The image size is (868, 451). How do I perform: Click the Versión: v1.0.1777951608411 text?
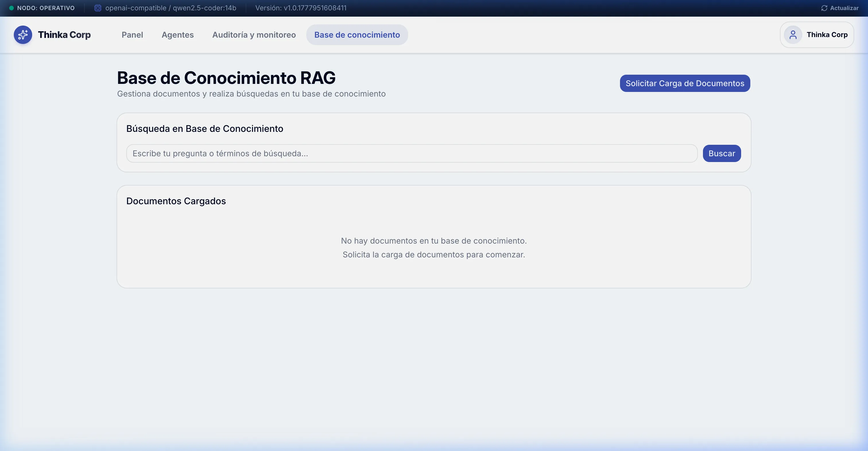301,8
